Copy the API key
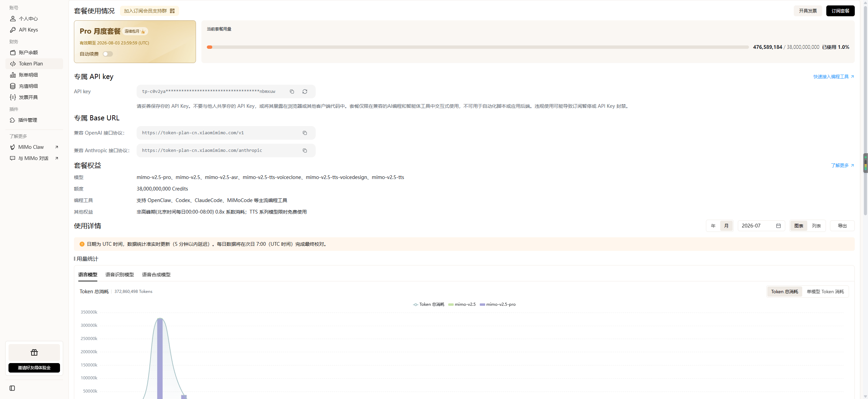The height and width of the screenshot is (399, 868). pos(292,92)
